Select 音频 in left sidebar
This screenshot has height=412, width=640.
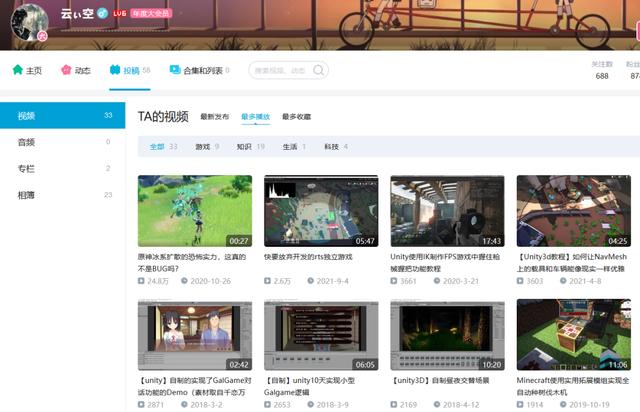(27, 142)
